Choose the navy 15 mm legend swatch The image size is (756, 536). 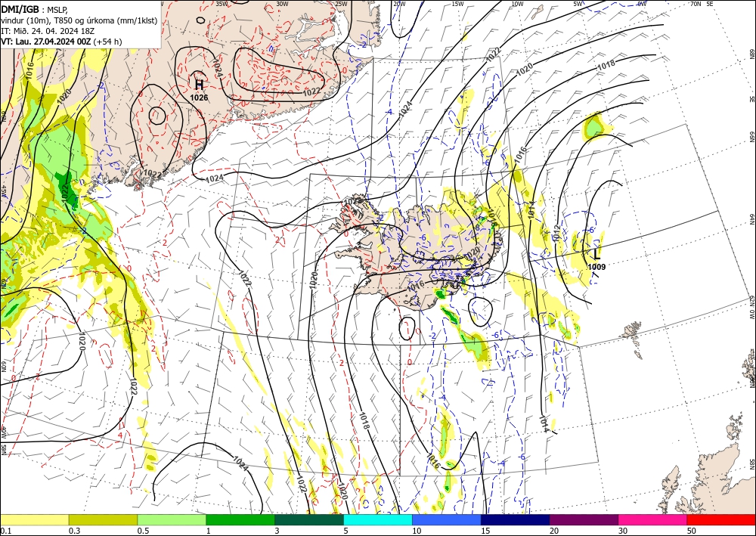[x=516, y=519]
